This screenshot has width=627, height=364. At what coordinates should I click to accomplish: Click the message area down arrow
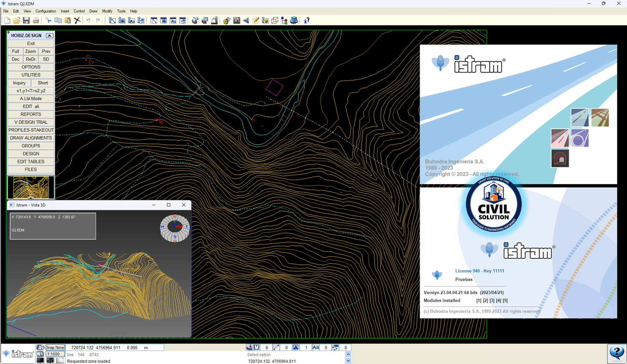point(348,361)
